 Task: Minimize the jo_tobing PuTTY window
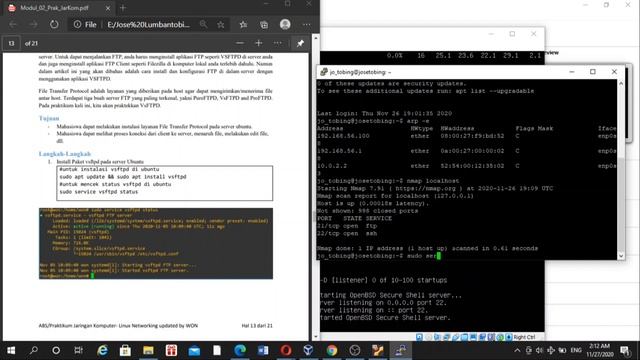click(571, 72)
